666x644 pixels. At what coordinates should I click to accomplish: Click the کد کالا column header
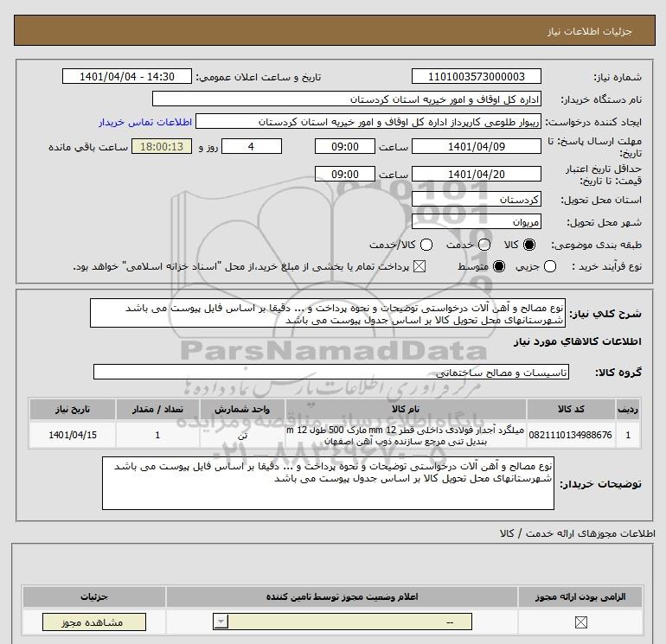[571, 409]
